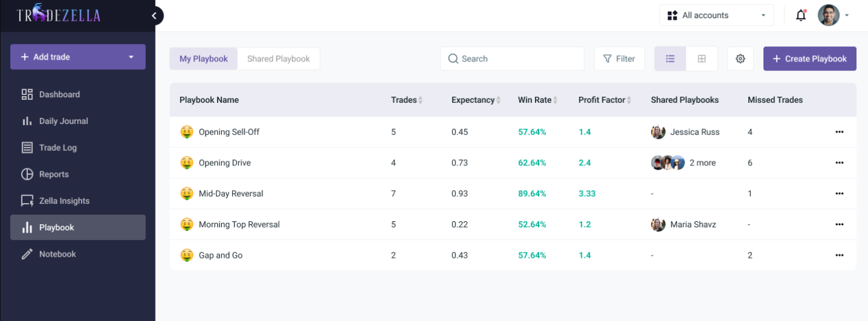
Task: Click the Zella Insights sidebar icon
Action: point(27,201)
